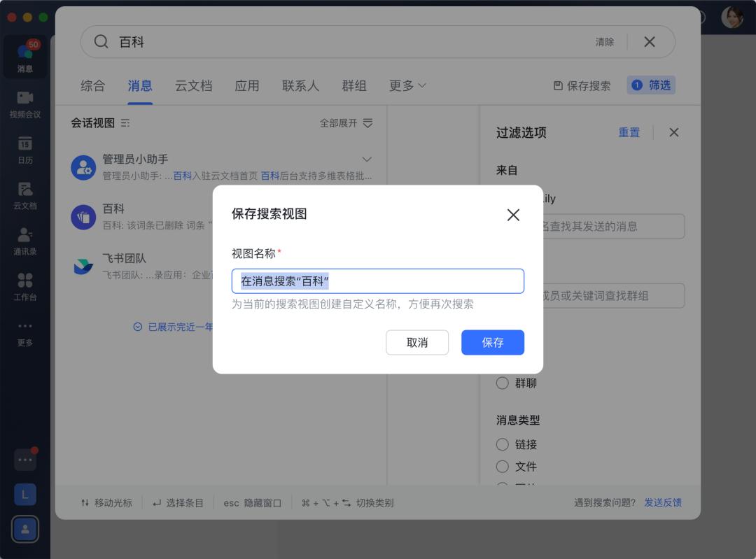Screen dimensions: 756x559
Task: Click your profile avatar at top right
Action: click(x=731, y=17)
